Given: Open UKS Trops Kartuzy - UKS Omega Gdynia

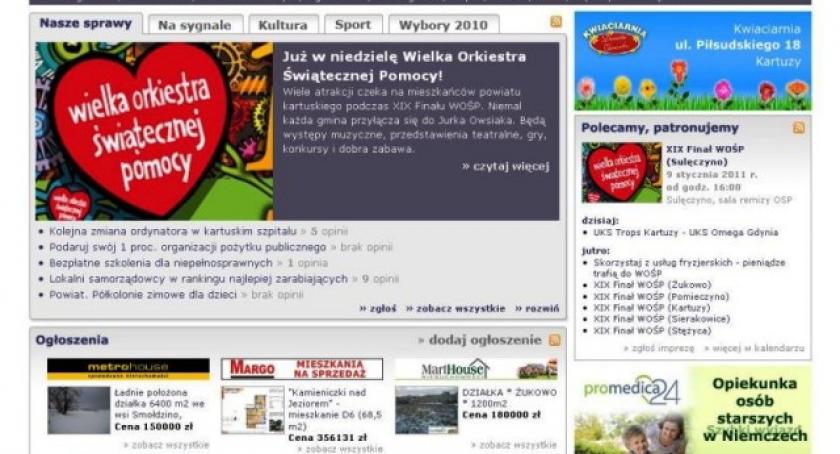Looking at the screenshot, I should click(x=686, y=232).
